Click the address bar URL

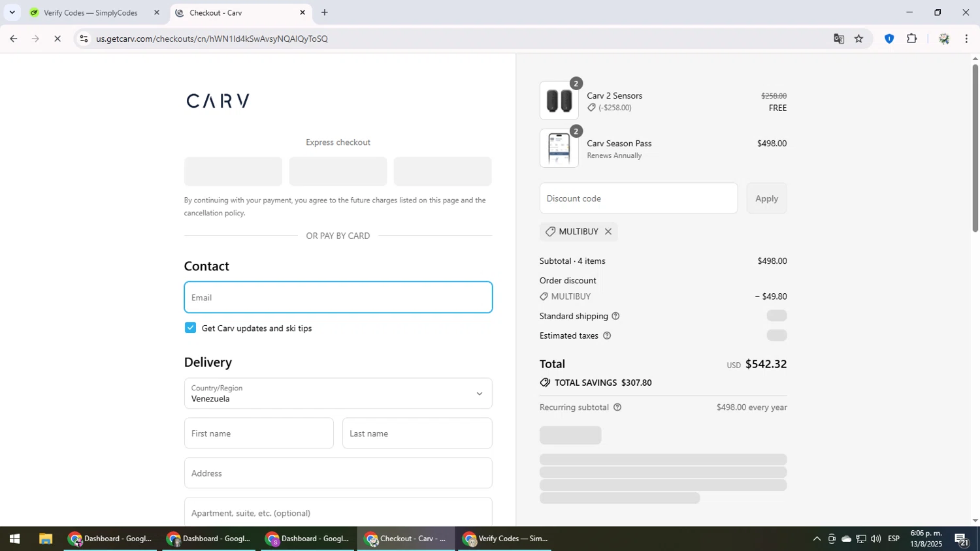(x=212, y=39)
